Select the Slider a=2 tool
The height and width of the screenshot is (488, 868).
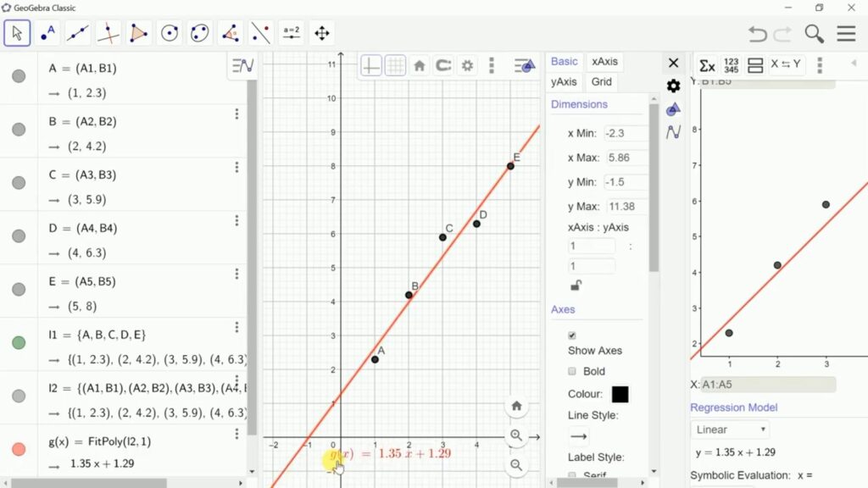292,33
